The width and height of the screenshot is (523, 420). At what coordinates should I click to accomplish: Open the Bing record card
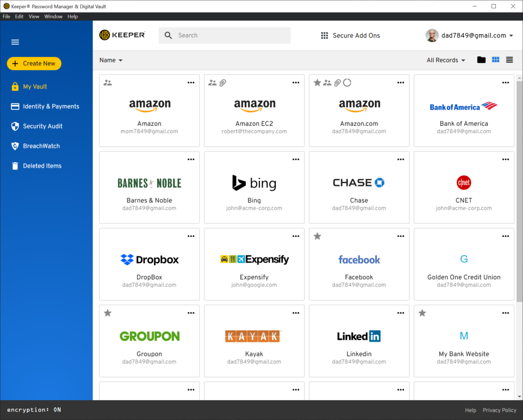(x=254, y=188)
